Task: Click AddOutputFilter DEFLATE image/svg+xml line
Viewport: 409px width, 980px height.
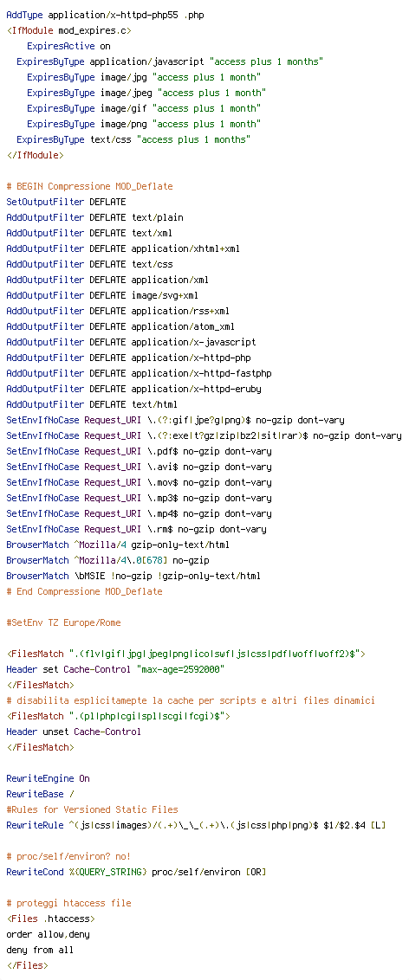Action: pos(102,295)
